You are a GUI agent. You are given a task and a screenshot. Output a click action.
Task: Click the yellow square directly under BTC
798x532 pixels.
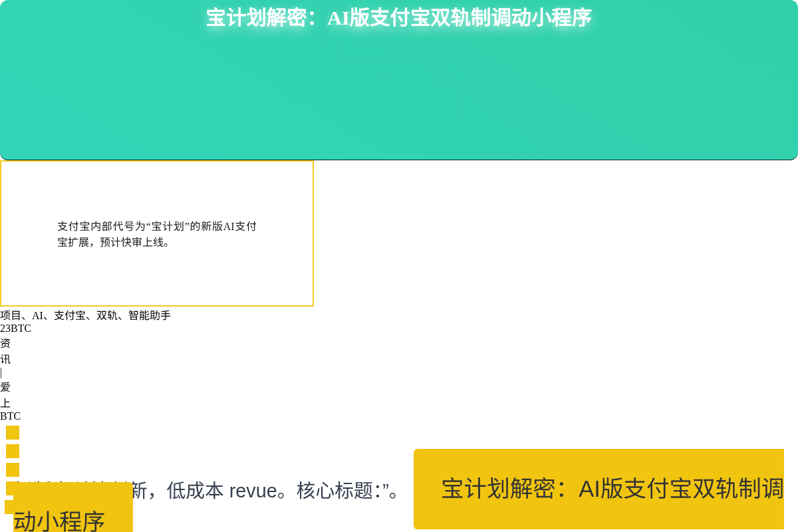pos(13,433)
